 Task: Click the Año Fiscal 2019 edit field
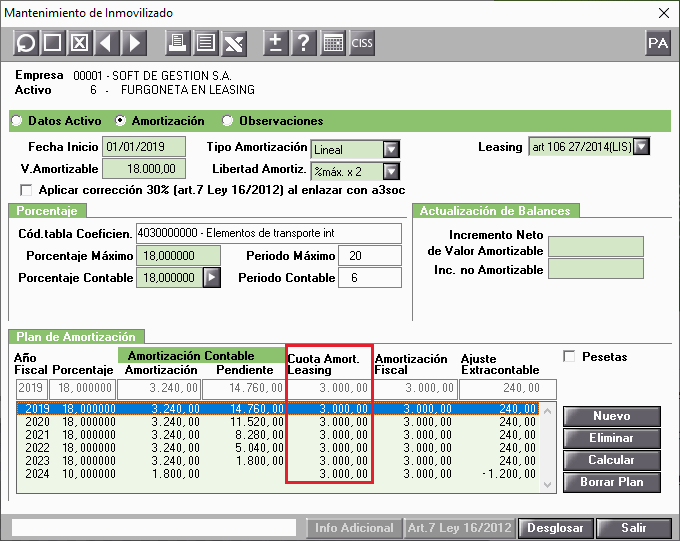click(32, 389)
